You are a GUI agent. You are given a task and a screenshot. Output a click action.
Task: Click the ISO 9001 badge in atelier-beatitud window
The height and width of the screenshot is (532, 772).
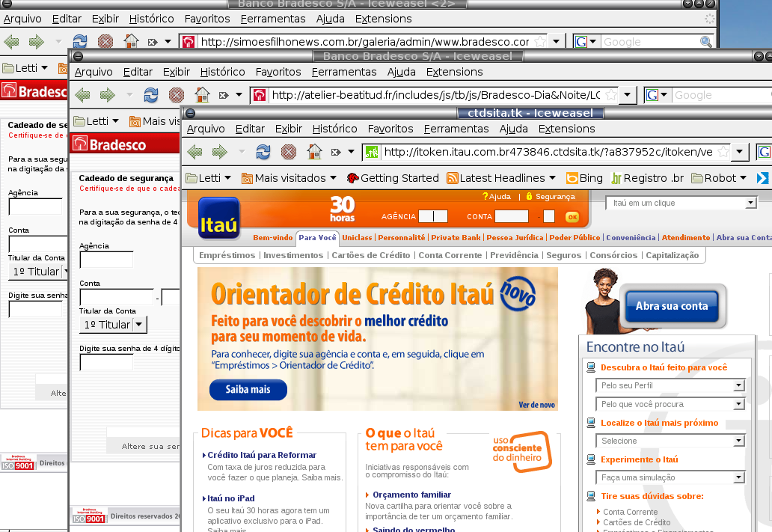(89, 516)
